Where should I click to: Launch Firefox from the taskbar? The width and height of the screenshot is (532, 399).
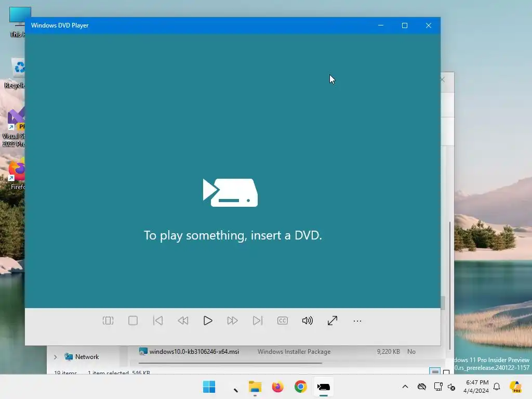(x=277, y=387)
